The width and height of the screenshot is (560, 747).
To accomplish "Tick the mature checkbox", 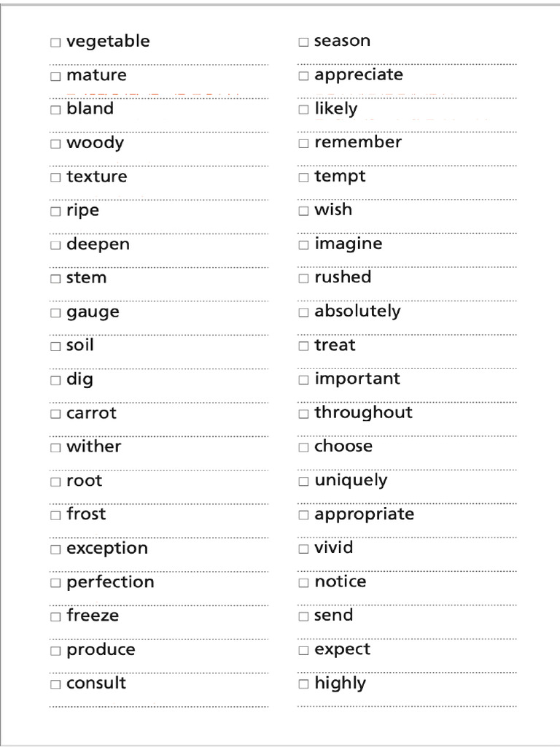I will [x=55, y=76].
